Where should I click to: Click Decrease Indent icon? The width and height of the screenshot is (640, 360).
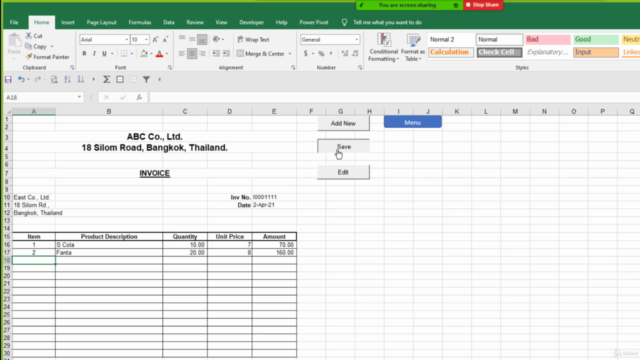pyautogui.click(x=216, y=53)
